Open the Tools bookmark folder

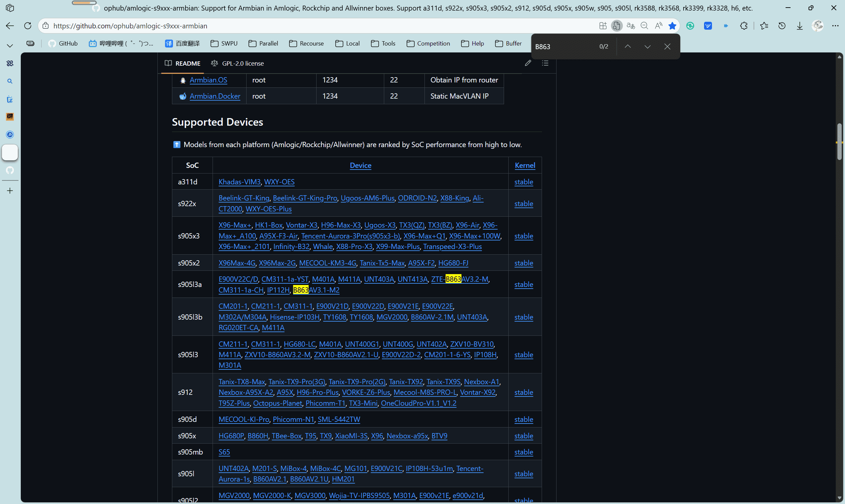383,44
